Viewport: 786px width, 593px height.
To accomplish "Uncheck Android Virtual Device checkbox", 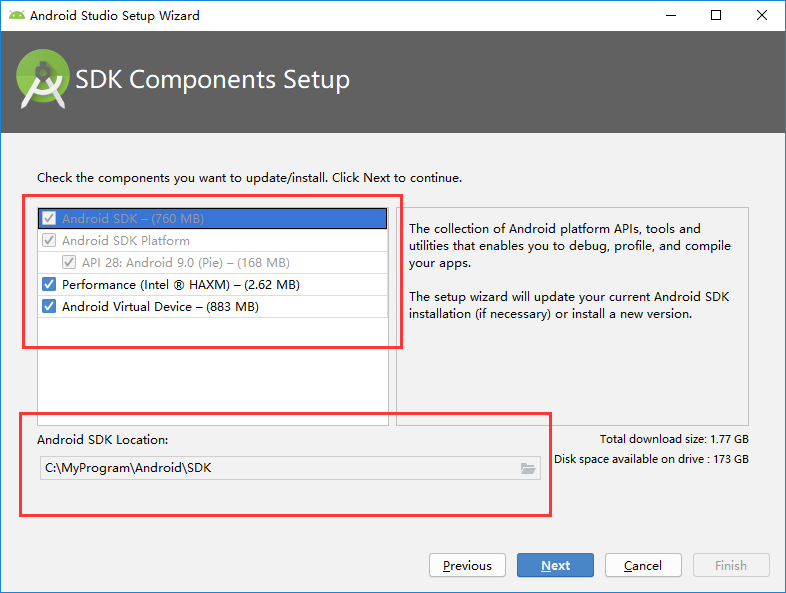I will 49,307.
